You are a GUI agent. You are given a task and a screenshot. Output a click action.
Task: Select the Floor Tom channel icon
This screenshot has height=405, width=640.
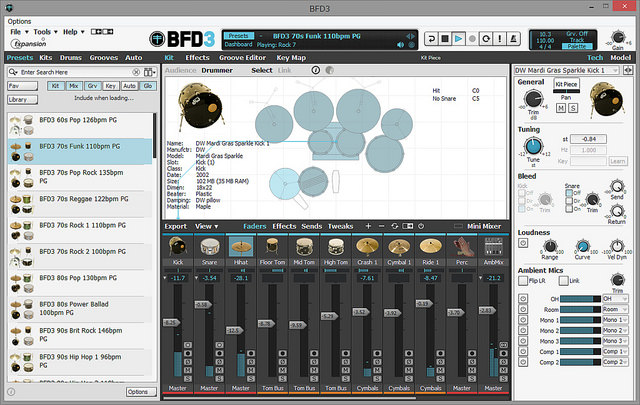pyautogui.click(x=272, y=247)
